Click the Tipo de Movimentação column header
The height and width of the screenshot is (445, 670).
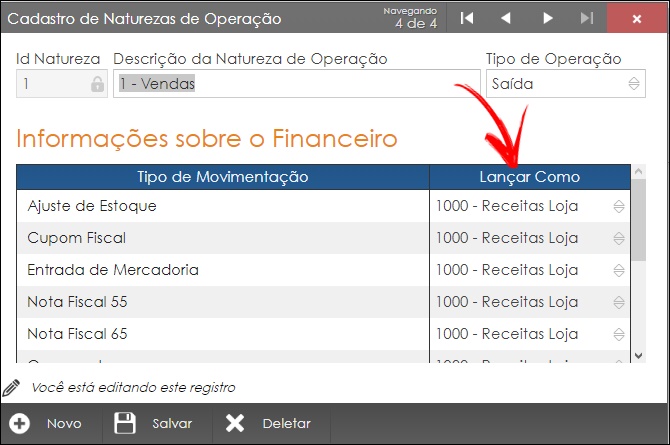223,177
